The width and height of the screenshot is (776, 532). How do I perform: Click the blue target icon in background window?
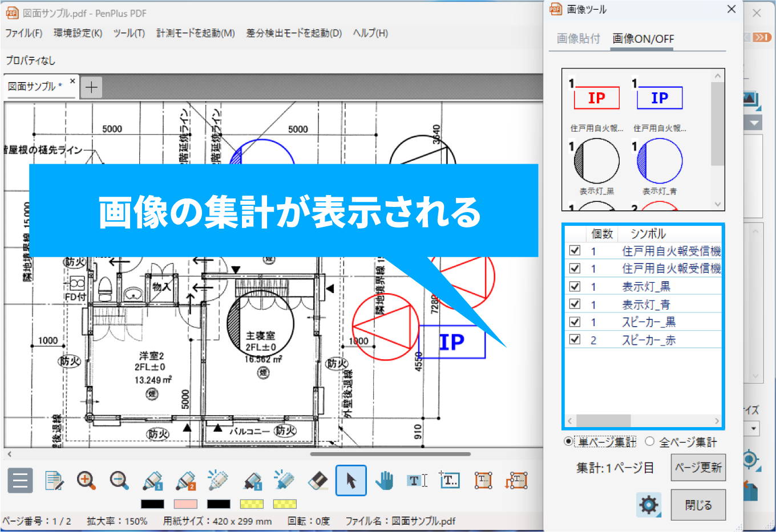pyautogui.click(x=751, y=460)
